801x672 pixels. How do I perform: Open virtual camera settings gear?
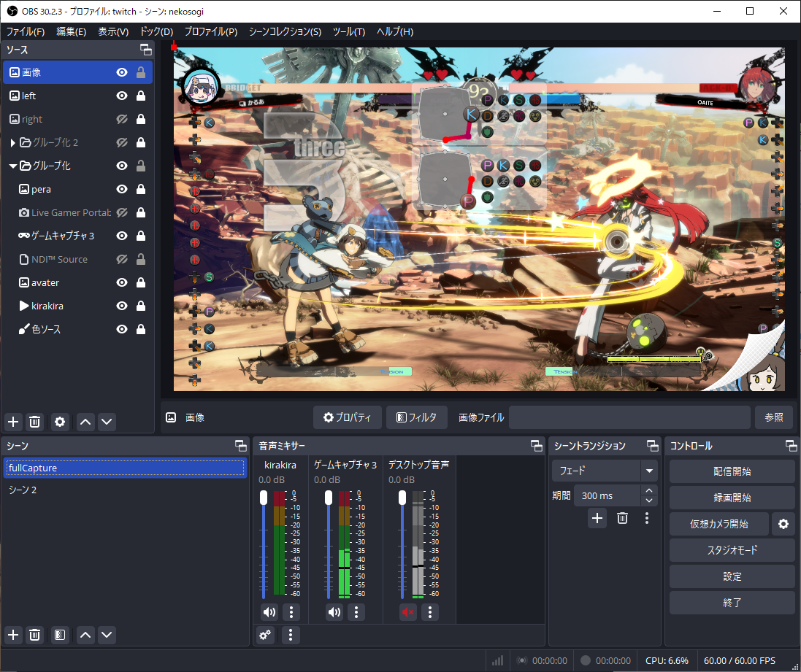coord(783,524)
